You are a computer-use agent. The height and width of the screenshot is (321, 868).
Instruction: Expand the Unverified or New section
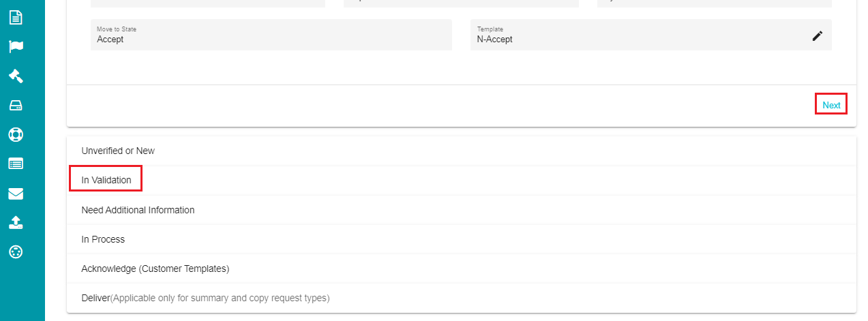pos(462,151)
